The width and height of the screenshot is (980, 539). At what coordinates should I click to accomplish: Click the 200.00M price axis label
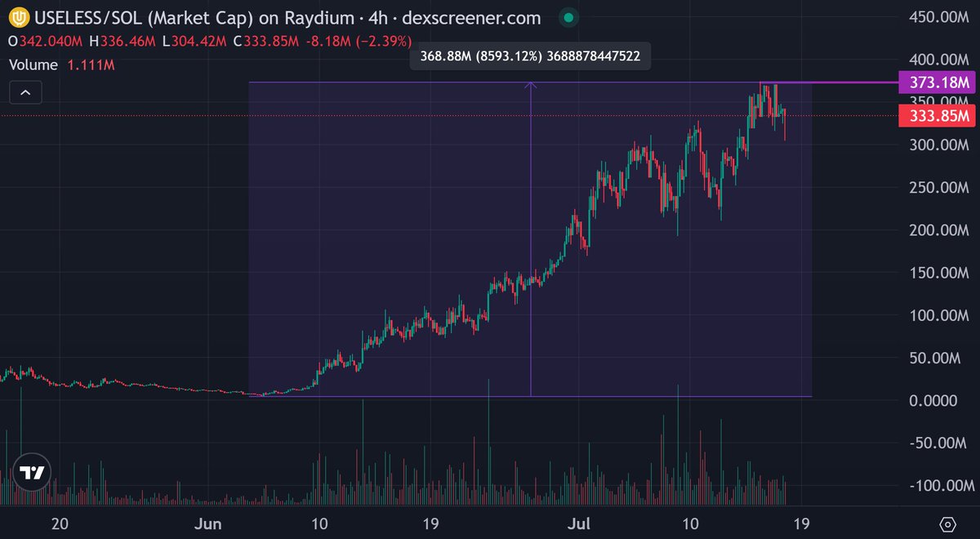(x=938, y=230)
